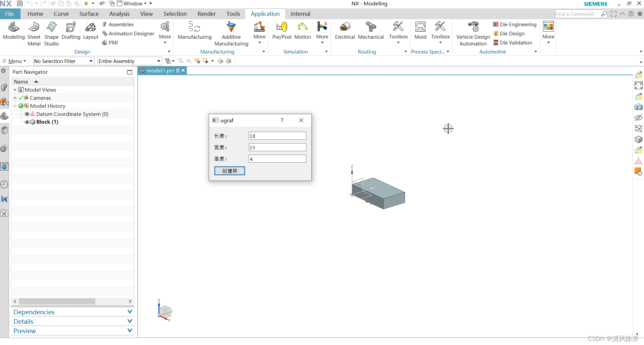Click the Save icon in title bar

[x=20, y=4]
